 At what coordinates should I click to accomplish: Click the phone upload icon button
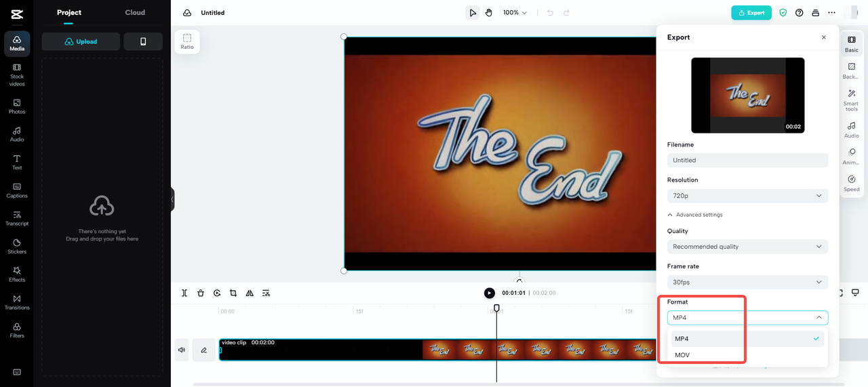pyautogui.click(x=143, y=41)
